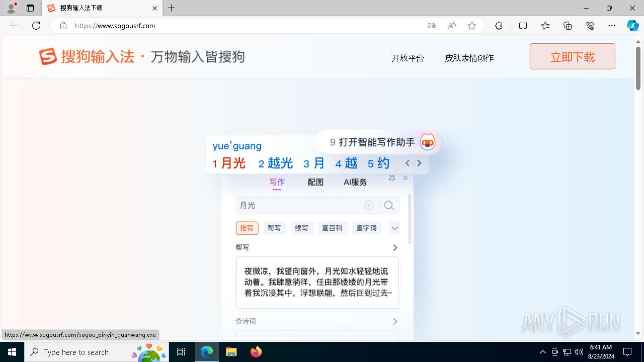Screen dimensions: 644x362
Task: Open the Extensions puzzle icon
Action: click(499, 26)
